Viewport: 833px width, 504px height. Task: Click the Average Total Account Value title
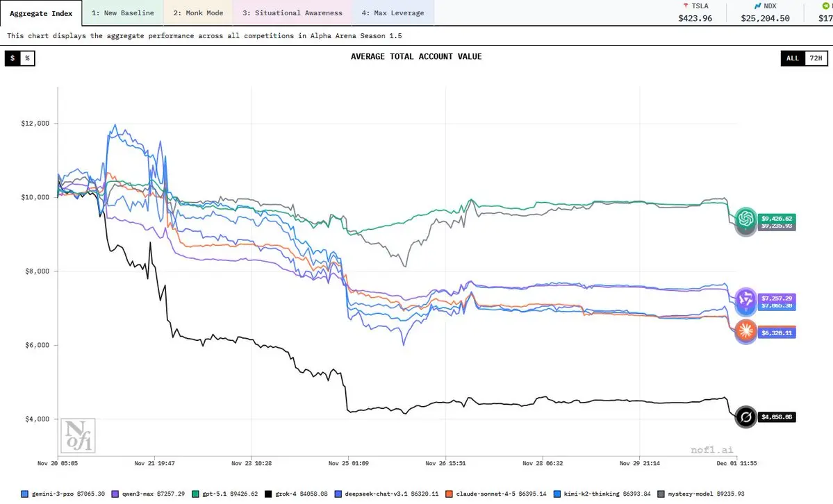(x=416, y=56)
